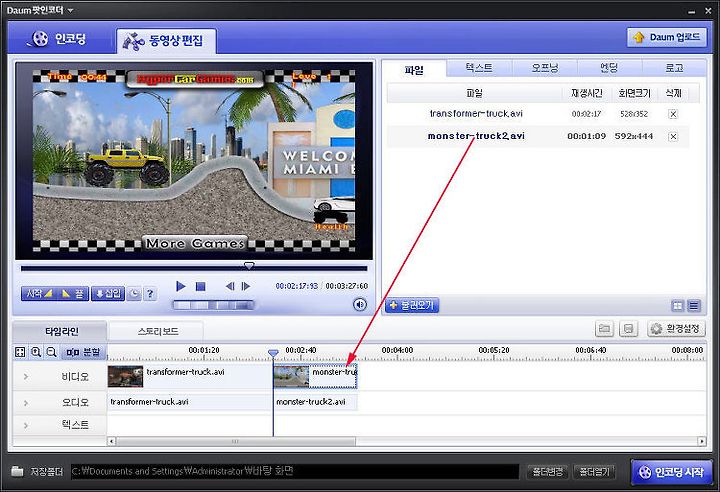
Task: Delete transformer-truck.avi from file list
Action: (x=673, y=114)
